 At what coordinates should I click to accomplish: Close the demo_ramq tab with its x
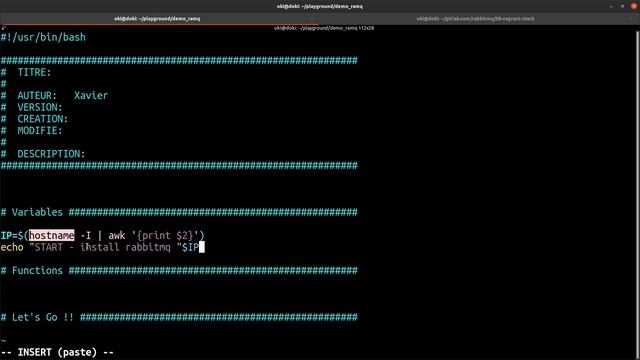pos(312,19)
